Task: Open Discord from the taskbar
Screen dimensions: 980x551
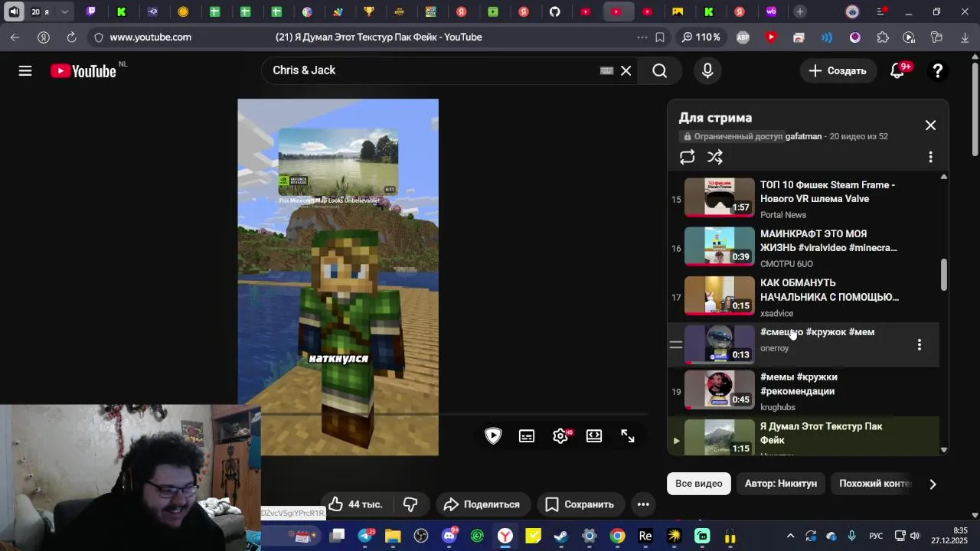Action: pos(449,536)
